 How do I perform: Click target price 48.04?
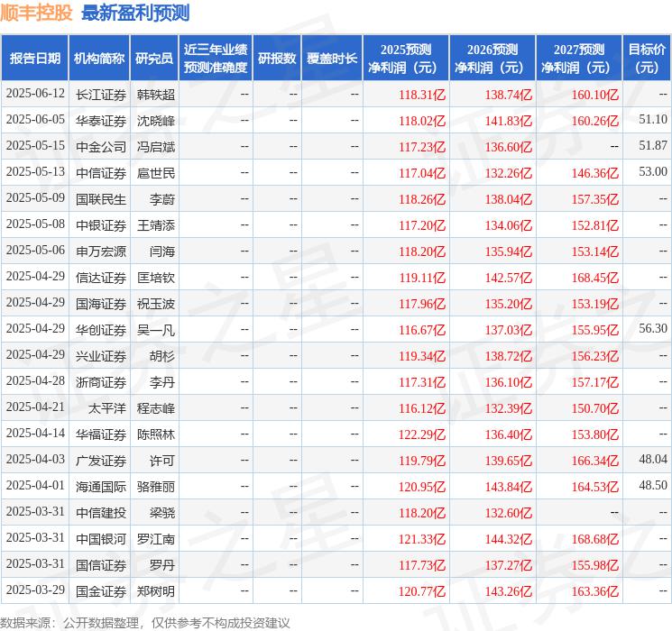tap(653, 459)
